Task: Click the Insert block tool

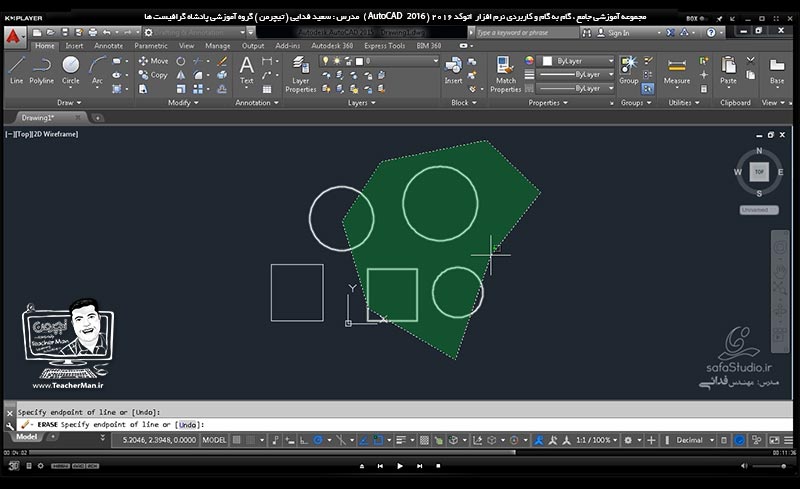Action: pyautogui.click(x=453, y=70)
